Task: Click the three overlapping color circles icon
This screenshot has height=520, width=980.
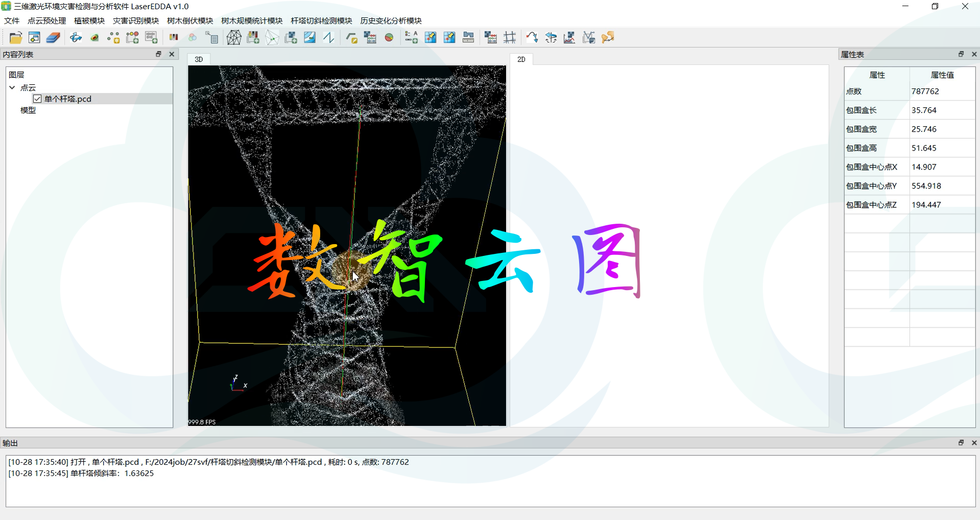Action: coord(193,38)
